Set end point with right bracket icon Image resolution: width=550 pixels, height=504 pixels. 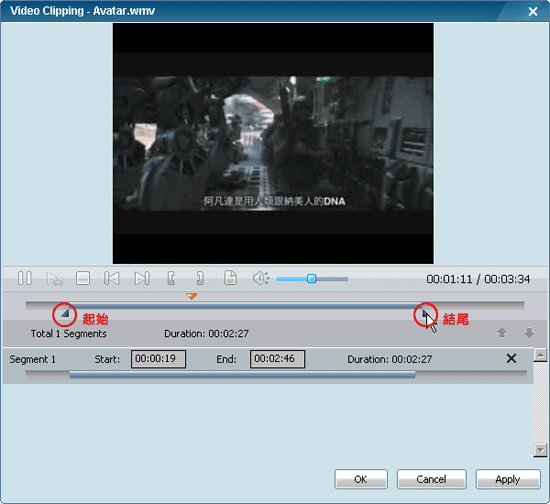click(200, 278)
